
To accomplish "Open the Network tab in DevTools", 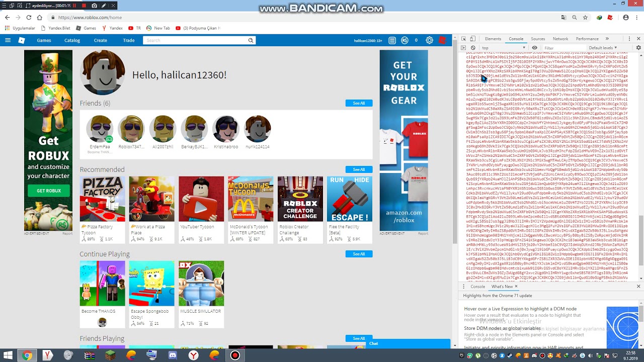I will point(560,39).
